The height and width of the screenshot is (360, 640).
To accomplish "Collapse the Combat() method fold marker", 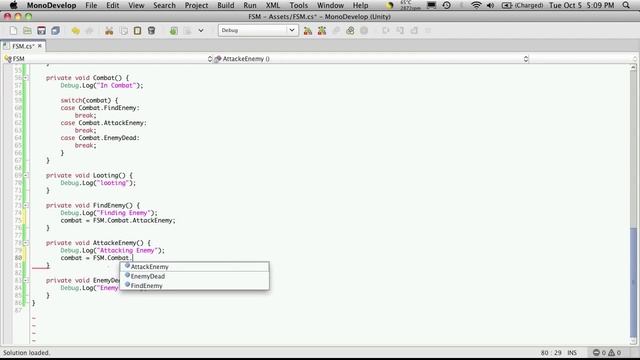I will tap(26, 78).
